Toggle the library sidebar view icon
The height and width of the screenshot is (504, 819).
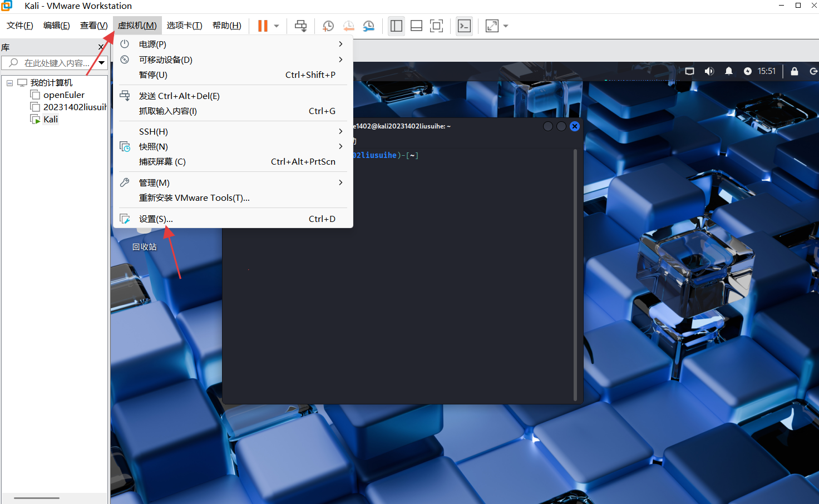(x=396, y=26)
